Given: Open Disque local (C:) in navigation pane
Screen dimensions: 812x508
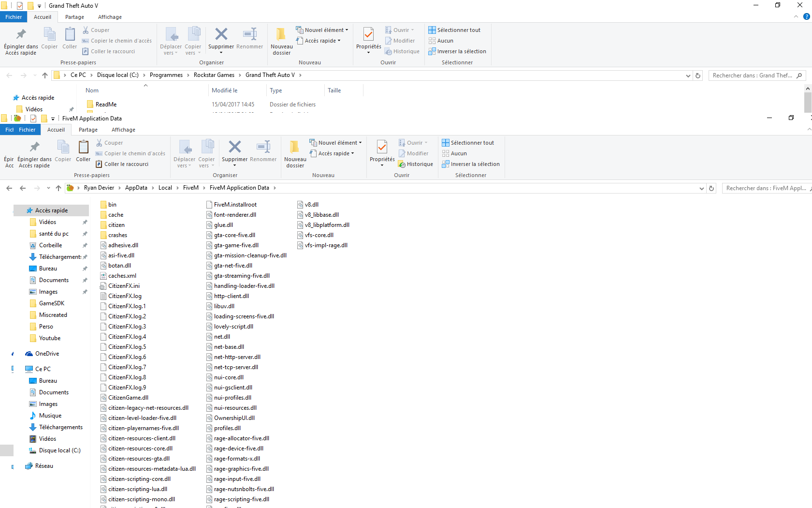Looking at the screenshot, I should (55, 450).
